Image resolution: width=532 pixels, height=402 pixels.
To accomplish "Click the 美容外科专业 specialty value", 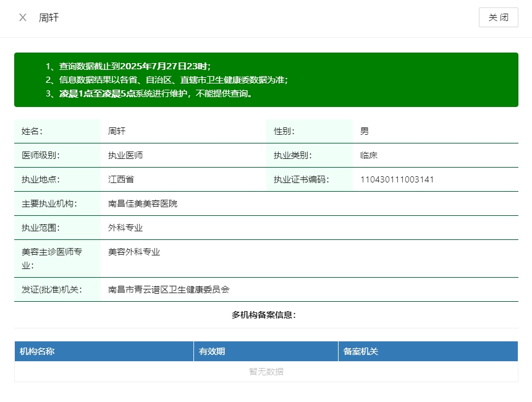I will pos(134,252).
